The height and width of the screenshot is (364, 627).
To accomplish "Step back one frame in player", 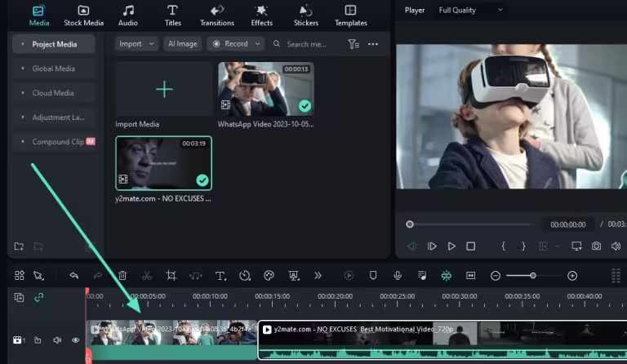I will [411, 246].
